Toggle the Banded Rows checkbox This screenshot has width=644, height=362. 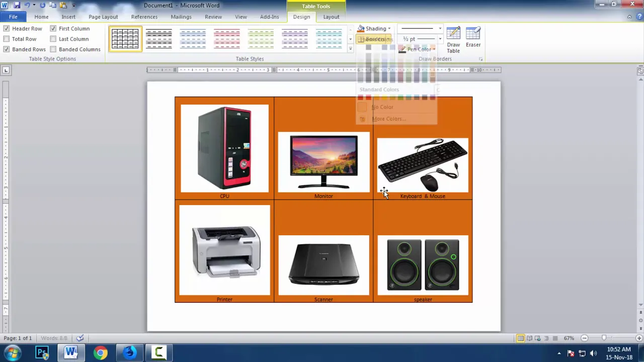(x=7, y=49)
